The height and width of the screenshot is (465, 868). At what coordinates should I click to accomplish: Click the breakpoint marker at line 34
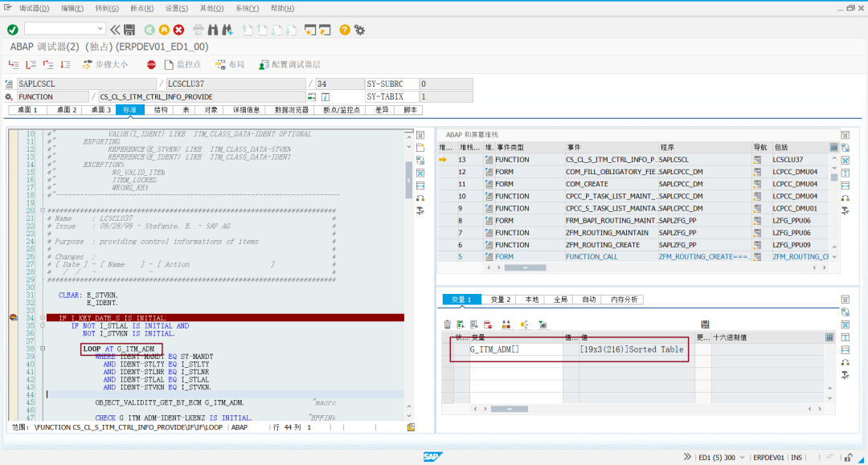coord(14,318)
